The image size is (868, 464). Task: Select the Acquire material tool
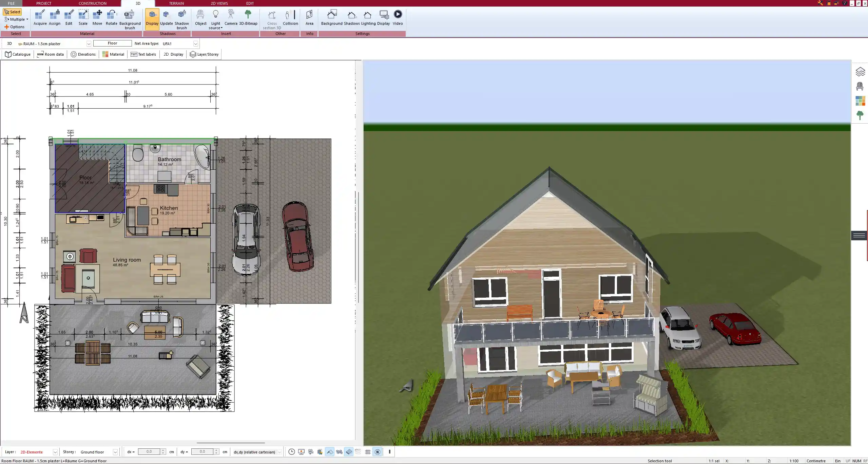point(40,17)
